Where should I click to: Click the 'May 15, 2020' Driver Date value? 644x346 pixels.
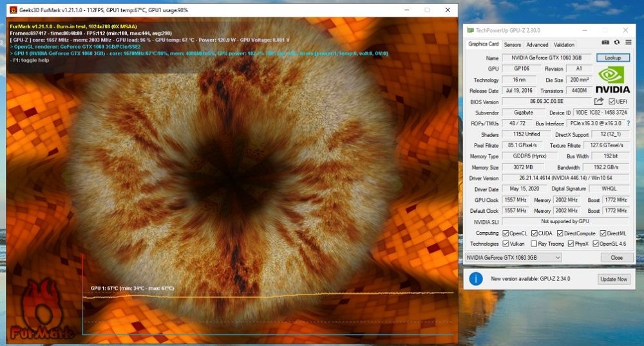(x=524, y=188)
